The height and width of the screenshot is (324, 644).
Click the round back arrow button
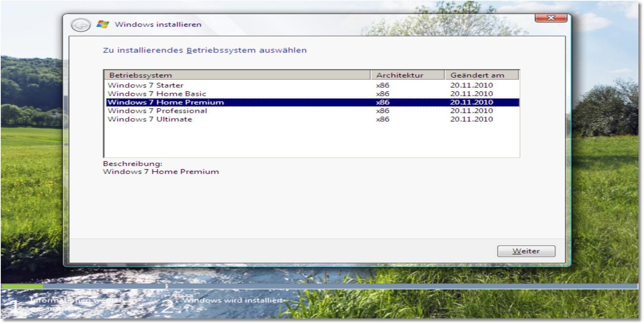click(80, 25)
